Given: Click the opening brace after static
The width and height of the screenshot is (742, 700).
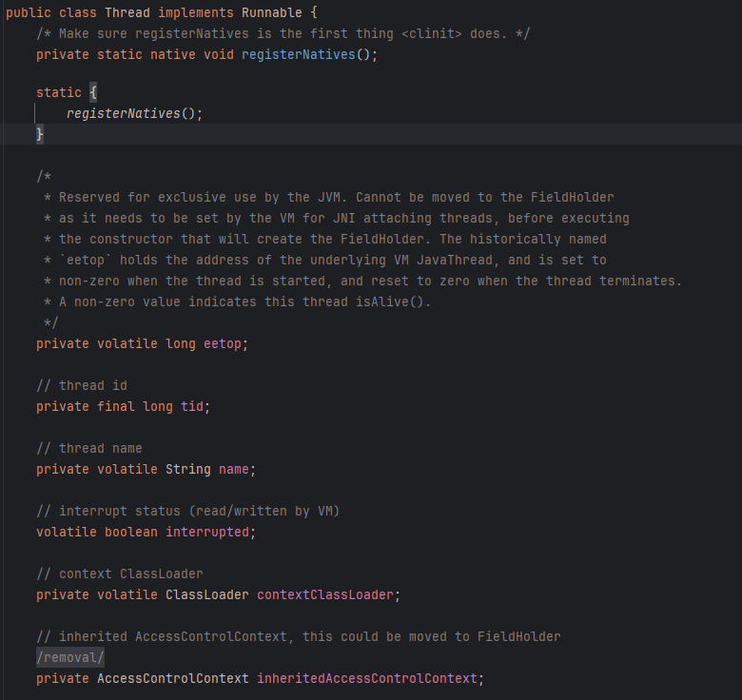Looking at the screenshot, I should [93, 92].
